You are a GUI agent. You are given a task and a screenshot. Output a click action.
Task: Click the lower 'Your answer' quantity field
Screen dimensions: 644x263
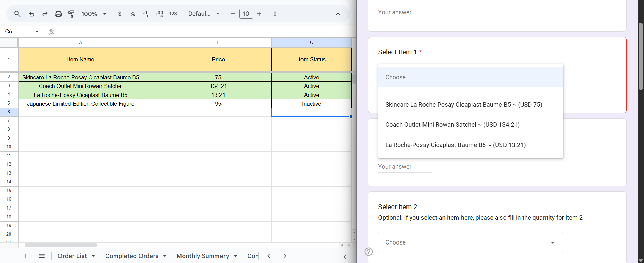tap(405, 167)
